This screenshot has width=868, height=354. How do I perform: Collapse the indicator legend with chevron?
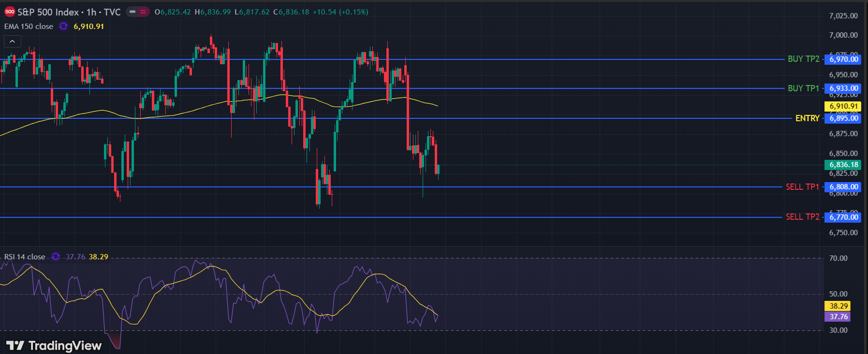click(x=12, y=42)
